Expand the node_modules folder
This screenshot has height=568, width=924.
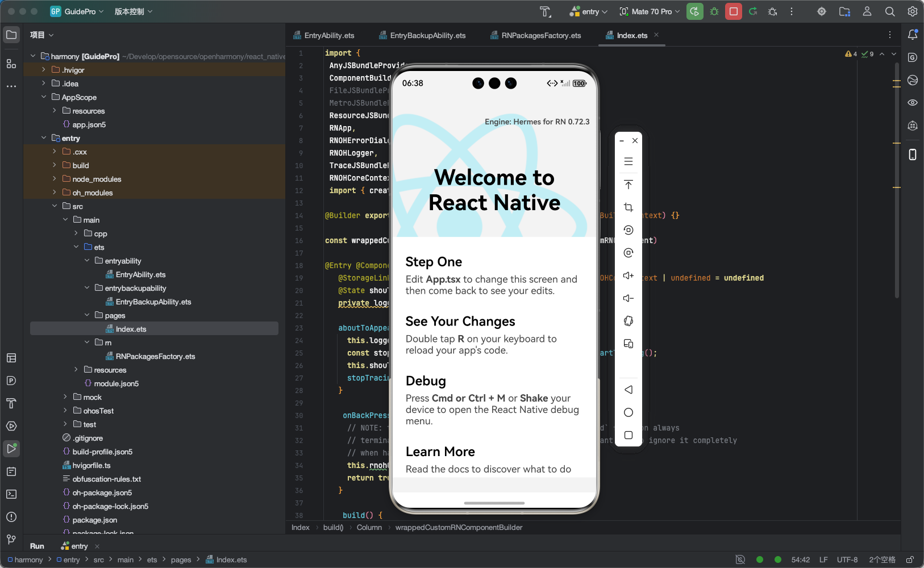55,179
